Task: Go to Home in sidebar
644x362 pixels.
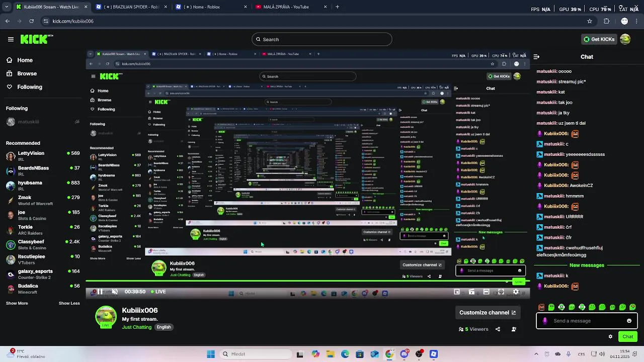Action: (20, 60)
